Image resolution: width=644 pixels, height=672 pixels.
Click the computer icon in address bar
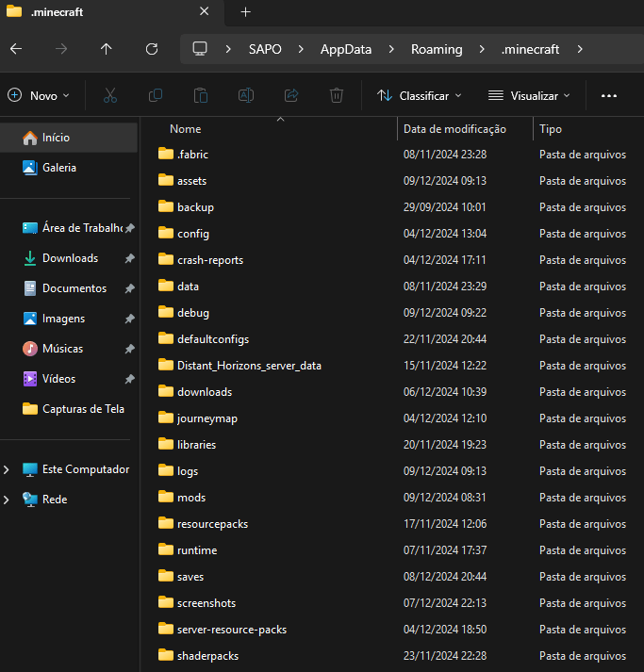pyautogui.click(x=200, y=49)
